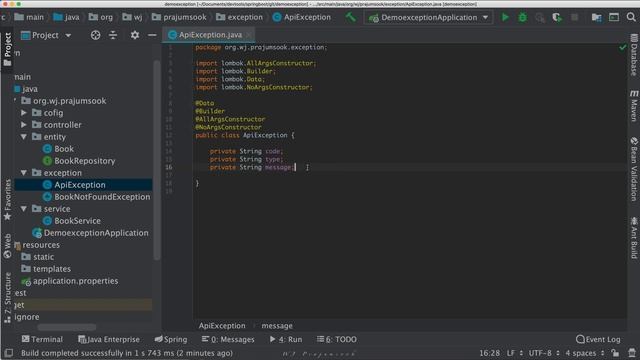Select the static folder
This screenshot has height=360, width=640.
pyautogui.click(x=38, y=257)
